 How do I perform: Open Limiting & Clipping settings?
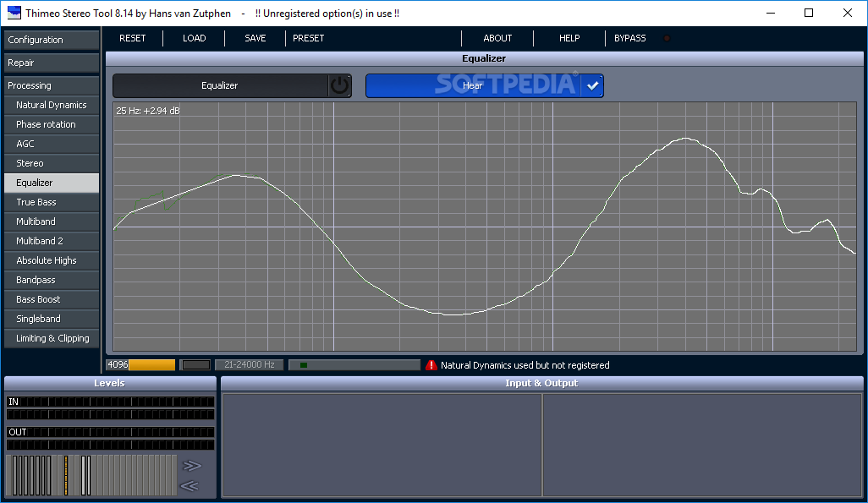point(52,338)
